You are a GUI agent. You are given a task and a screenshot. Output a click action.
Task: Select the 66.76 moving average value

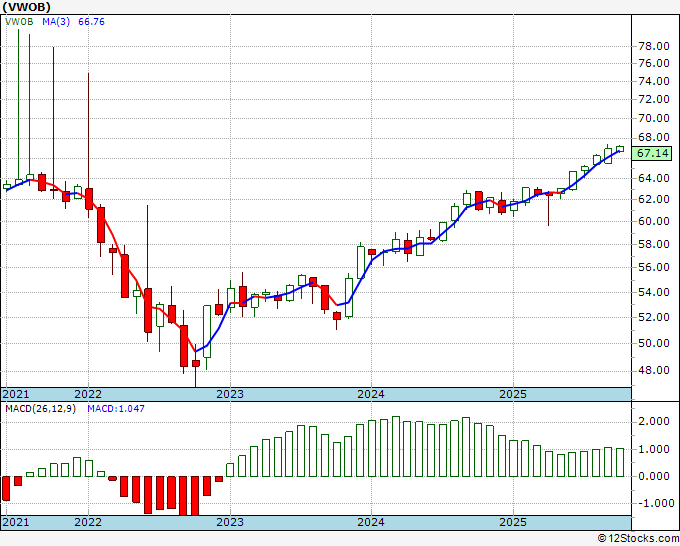tap(92, 22)
